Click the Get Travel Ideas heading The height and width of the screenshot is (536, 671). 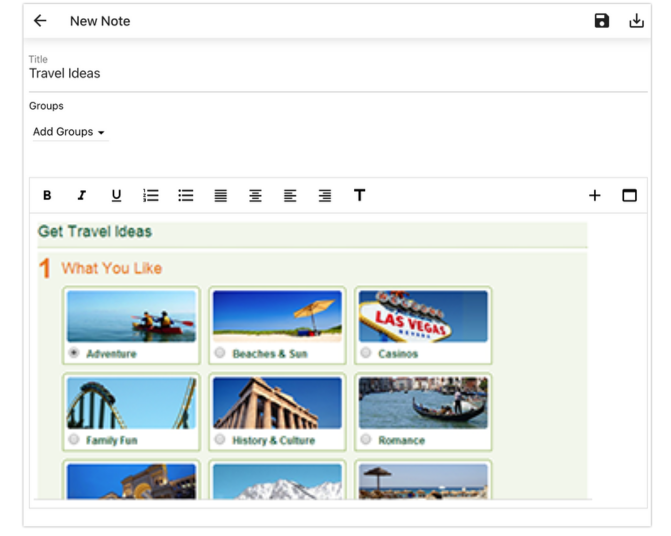(x=95, y=231)
